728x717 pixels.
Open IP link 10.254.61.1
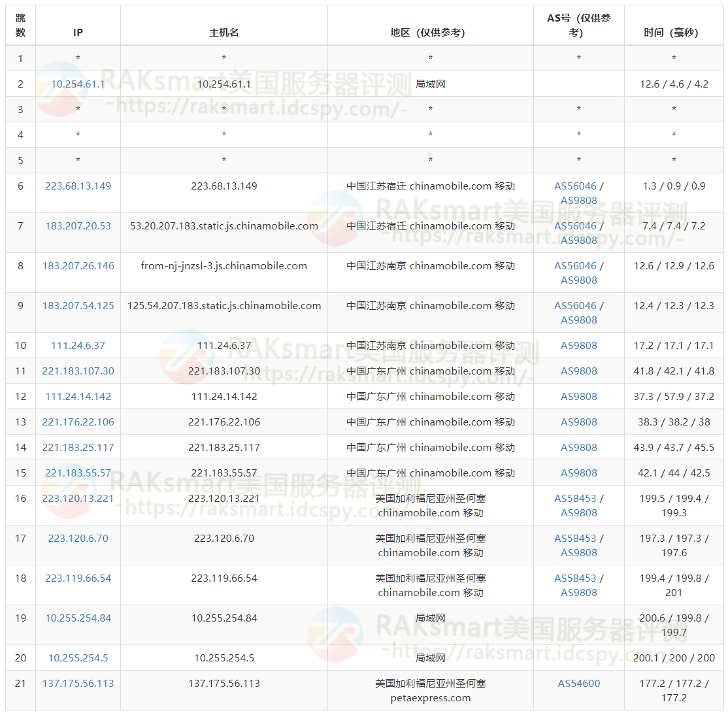[x=78, y=84]
